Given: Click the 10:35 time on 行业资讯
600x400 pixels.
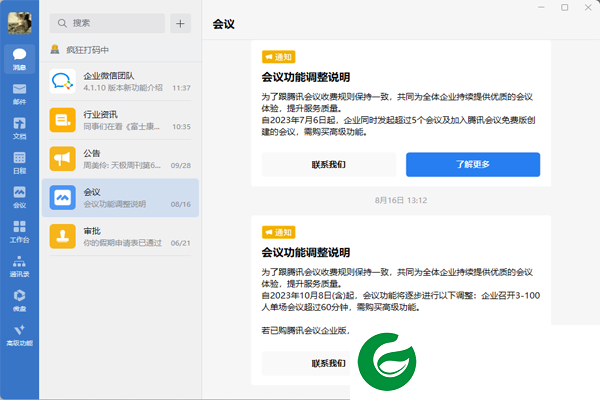Looking at the screenshot, I should (181, 127).
